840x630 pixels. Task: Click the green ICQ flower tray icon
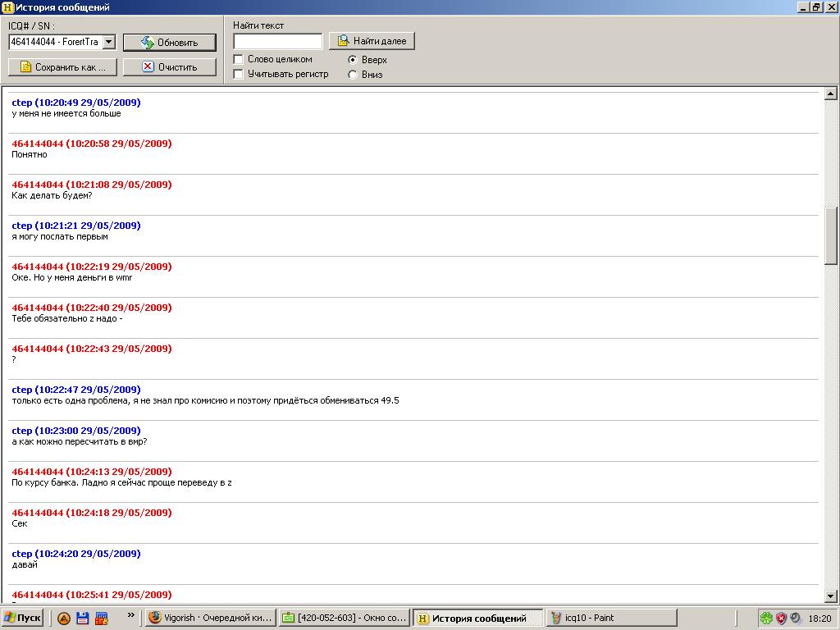click(765, 619)
